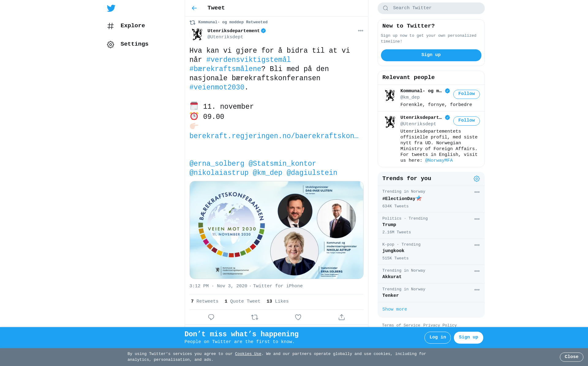Open the Bærekraftskonferansen tweet image
Viewport: 588px width, 366px height.
click(276, 230)
